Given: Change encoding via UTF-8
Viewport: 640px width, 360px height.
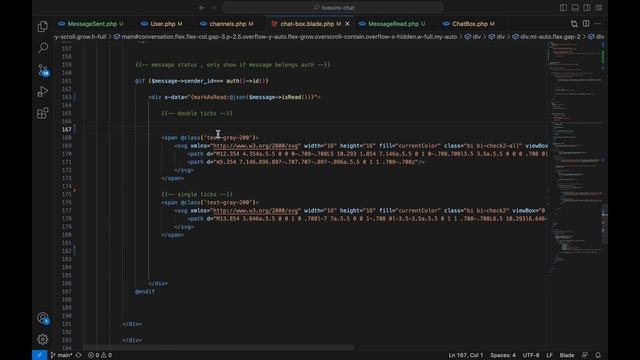Looking at the screenshot, I should 531,355.
